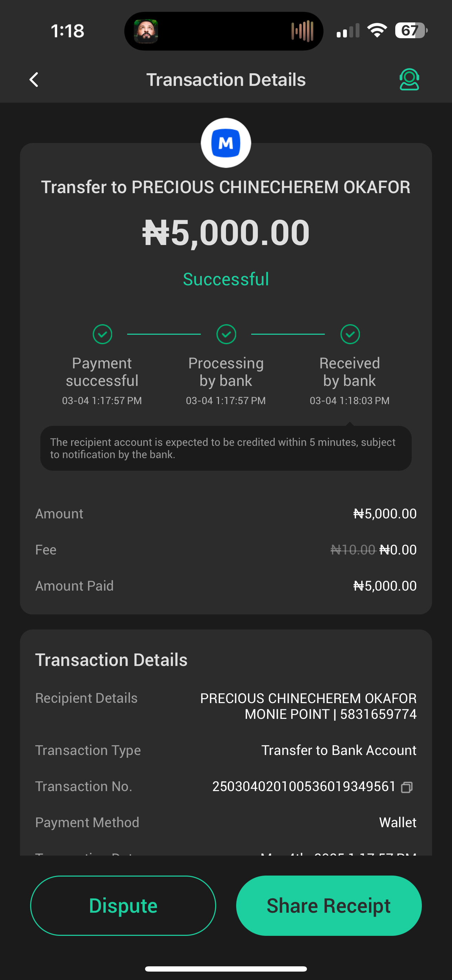The height and width of the screenshot is (980, 452).
Task: Tap the battery level indicator
Action: pos(411,30)
